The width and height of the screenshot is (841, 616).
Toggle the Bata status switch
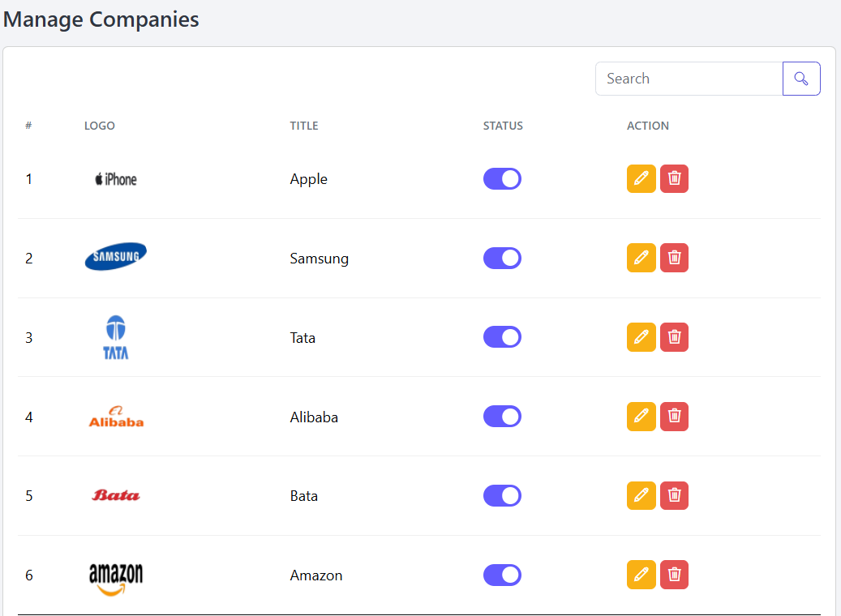pos(503,495)
